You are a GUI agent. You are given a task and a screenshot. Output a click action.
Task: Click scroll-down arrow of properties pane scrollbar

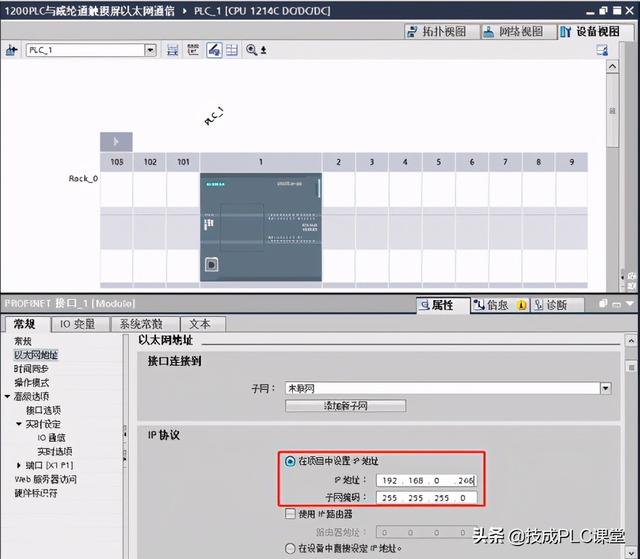click(x=631, y=553)
